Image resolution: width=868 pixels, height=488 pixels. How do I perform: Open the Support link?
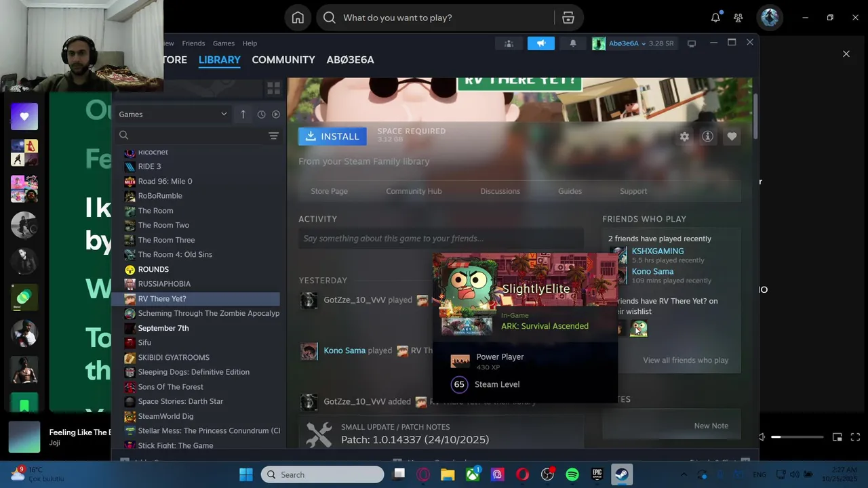[x=633, y=191]
